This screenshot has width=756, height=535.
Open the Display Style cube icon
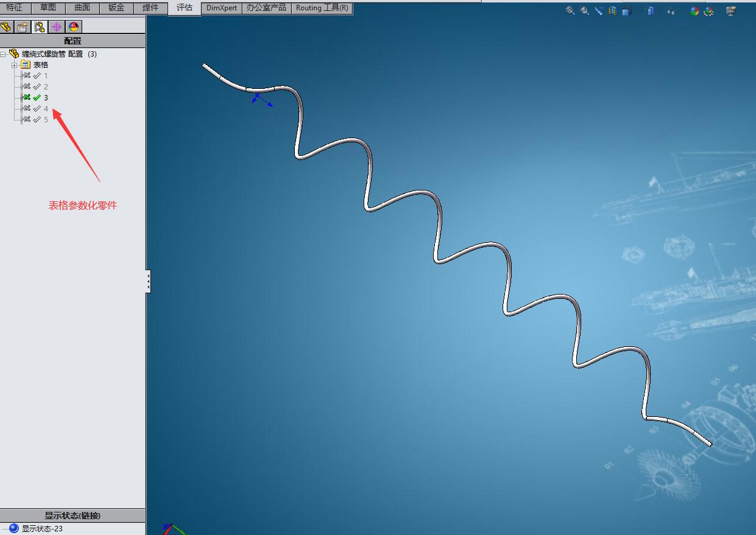[649, 10]
